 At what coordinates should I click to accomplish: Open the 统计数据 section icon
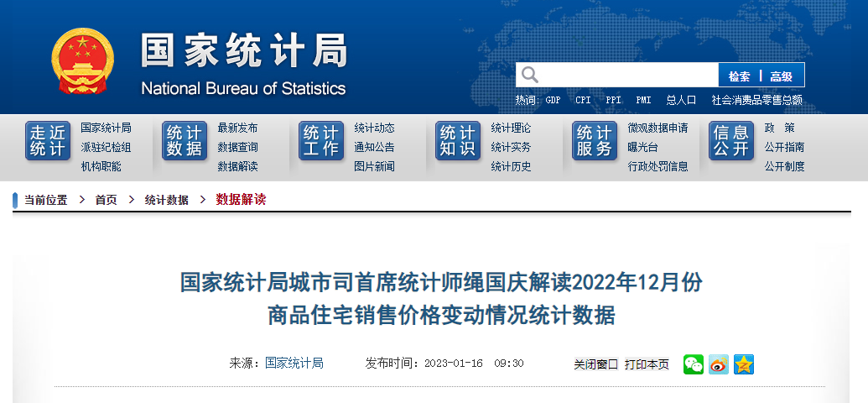185,141
